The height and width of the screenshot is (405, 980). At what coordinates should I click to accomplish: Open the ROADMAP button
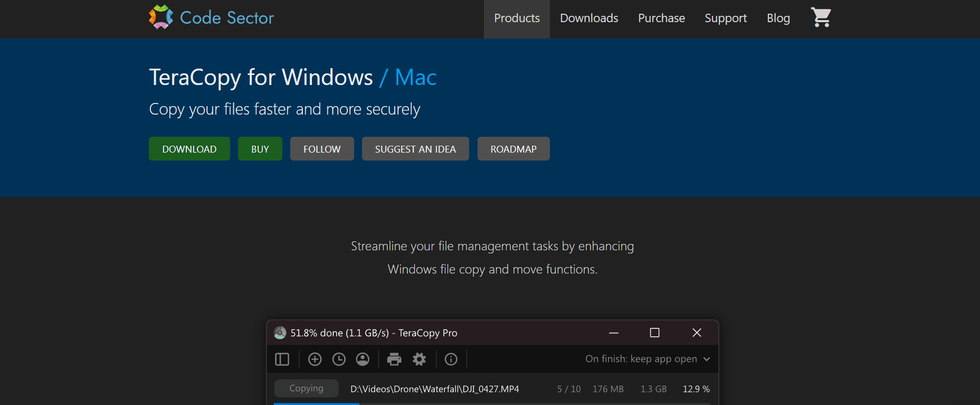coord(513,149)
